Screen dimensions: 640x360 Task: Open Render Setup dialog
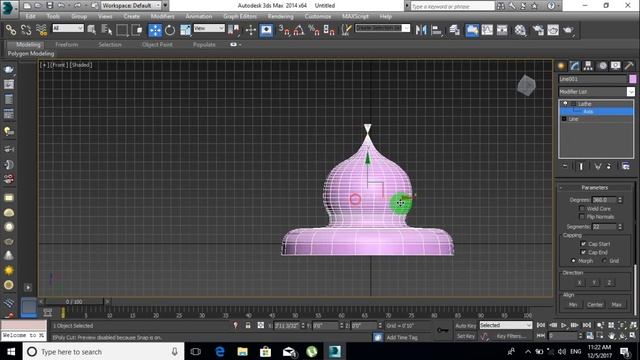click(538, 30)
